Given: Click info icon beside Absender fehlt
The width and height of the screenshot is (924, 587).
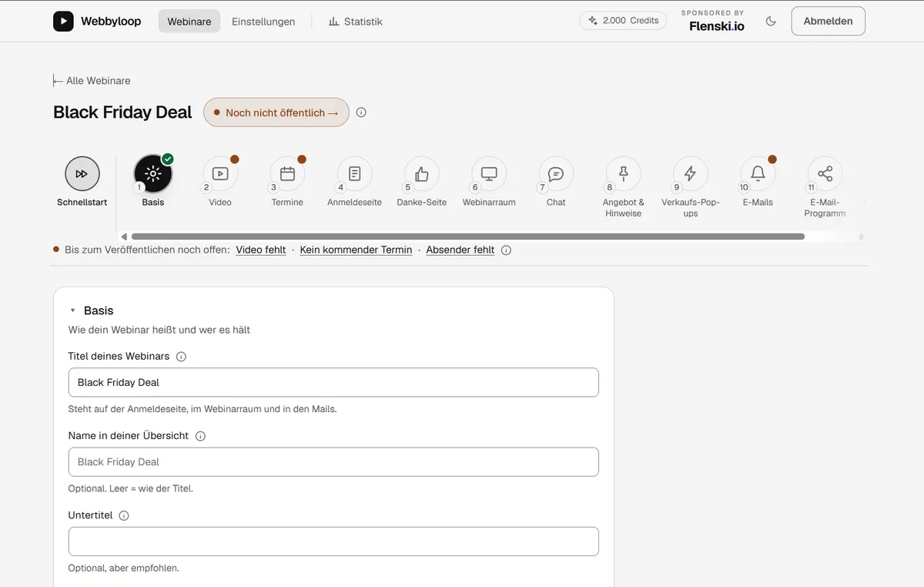Looking at the screenshot, I should click(x=506, y=250).
